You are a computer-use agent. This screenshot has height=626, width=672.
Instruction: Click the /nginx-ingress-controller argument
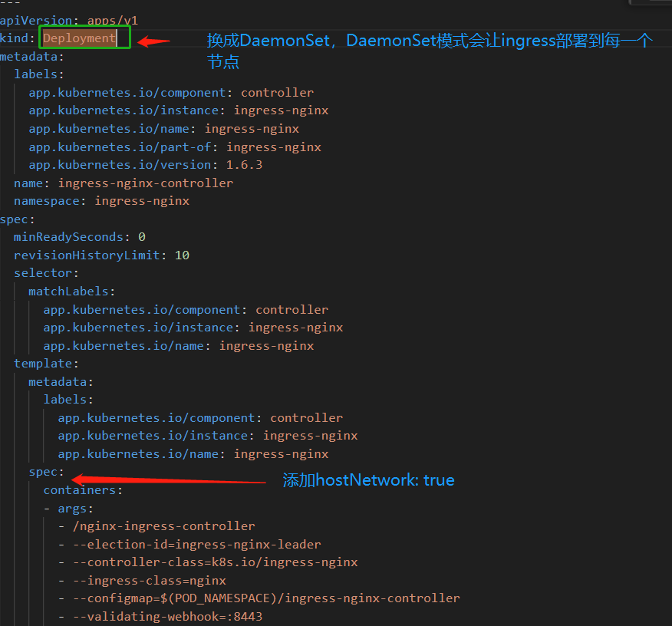(163, 526)
